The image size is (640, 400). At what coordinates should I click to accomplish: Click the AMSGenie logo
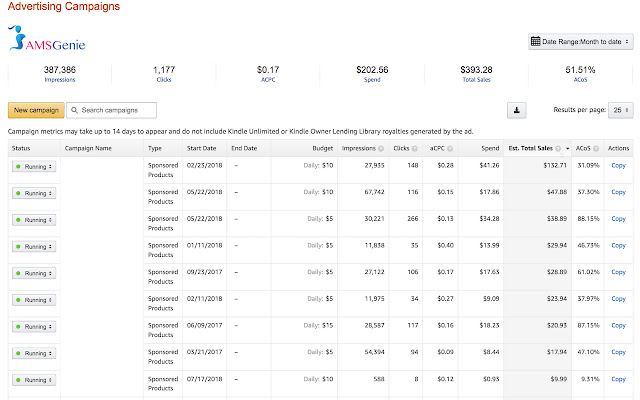tap(47, 38)
